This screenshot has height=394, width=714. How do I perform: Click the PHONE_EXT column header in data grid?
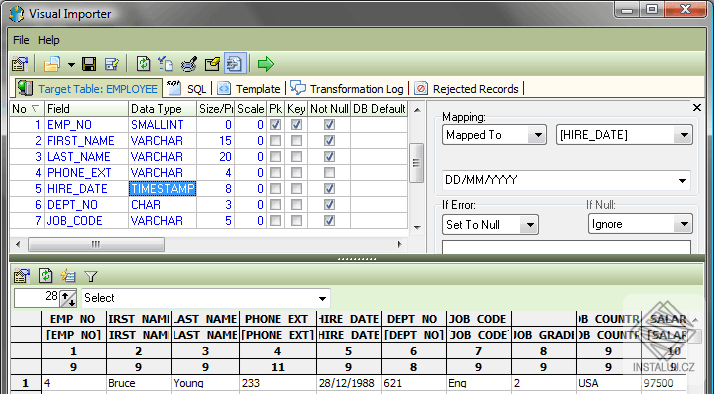pyautogui.click(x=277, y=319)
